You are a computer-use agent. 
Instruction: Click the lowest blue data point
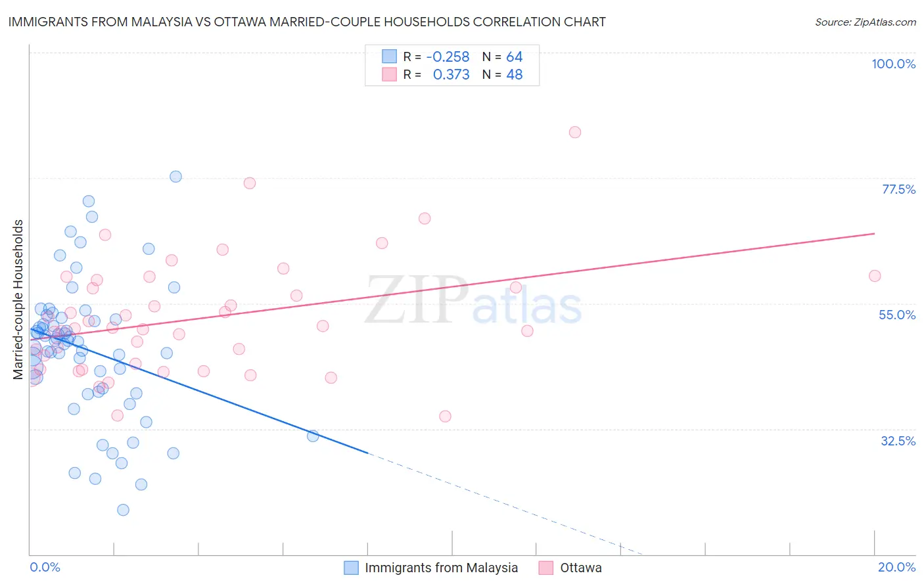tap(123, 510)
